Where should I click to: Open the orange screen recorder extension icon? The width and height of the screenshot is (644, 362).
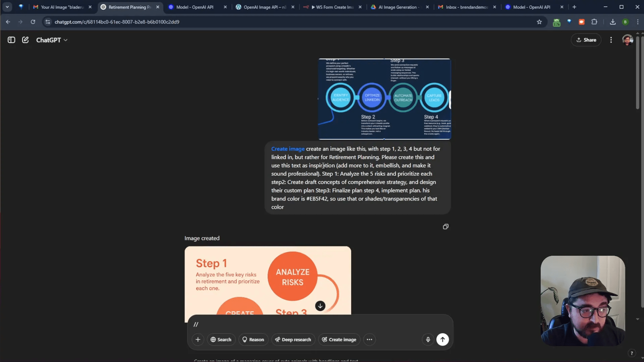[582, 22]
